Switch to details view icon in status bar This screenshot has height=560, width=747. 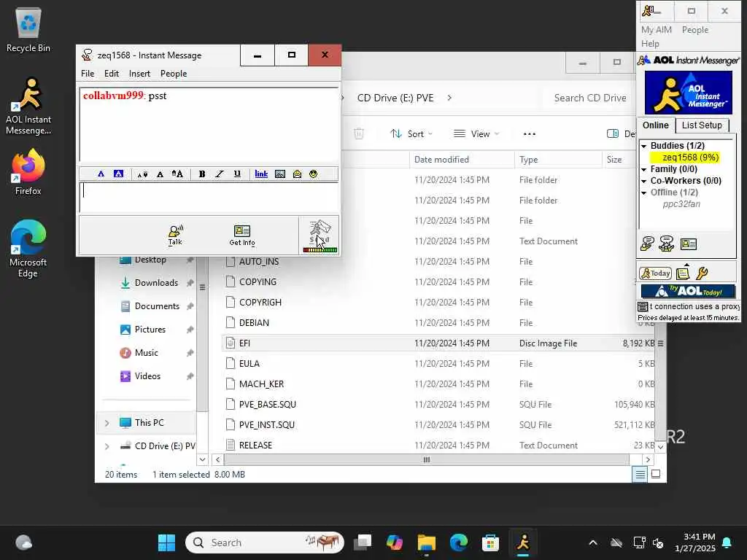[640, 474]
